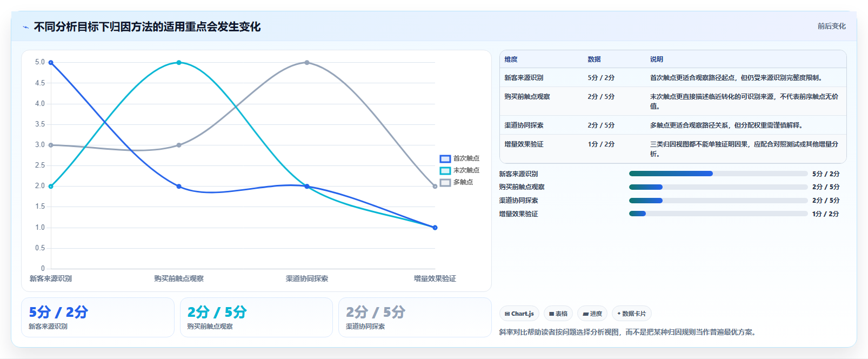The height and width of the screenshot is (359, 868).
Task: Toggle the 首次触点 legend swatch
Action: (445, 158)
